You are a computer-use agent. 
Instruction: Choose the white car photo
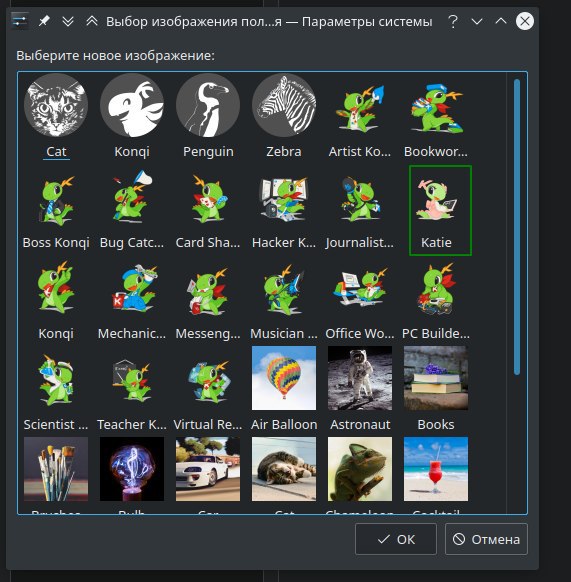(x=208, y=469)
